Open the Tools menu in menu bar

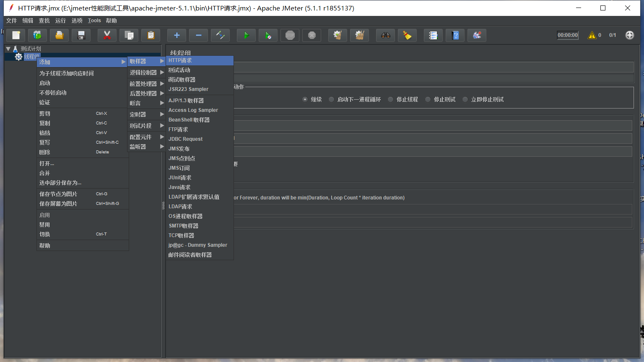point(94,21)
